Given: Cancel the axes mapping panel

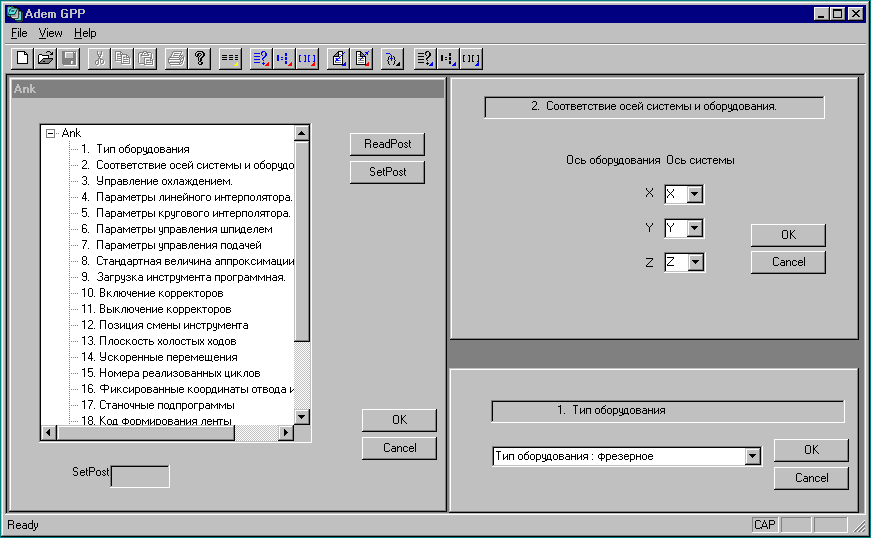Looking at the screenshot, I should point(788,262).
